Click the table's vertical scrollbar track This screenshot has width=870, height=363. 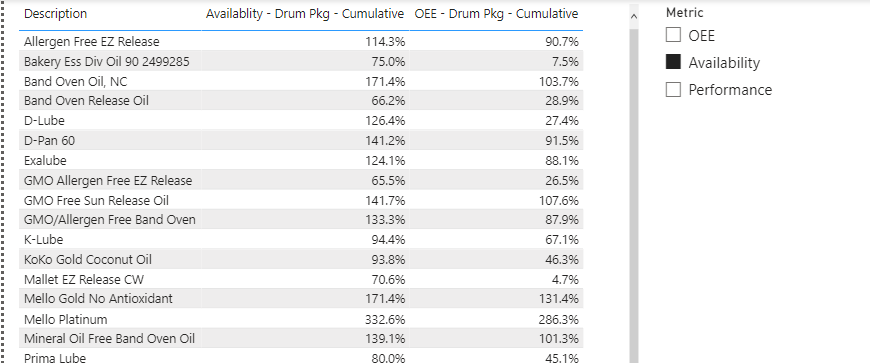(x=634, y=194)
